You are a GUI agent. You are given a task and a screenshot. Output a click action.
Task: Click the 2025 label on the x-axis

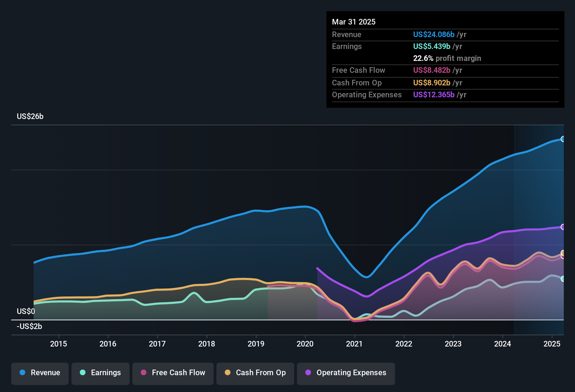click(552, 344)
